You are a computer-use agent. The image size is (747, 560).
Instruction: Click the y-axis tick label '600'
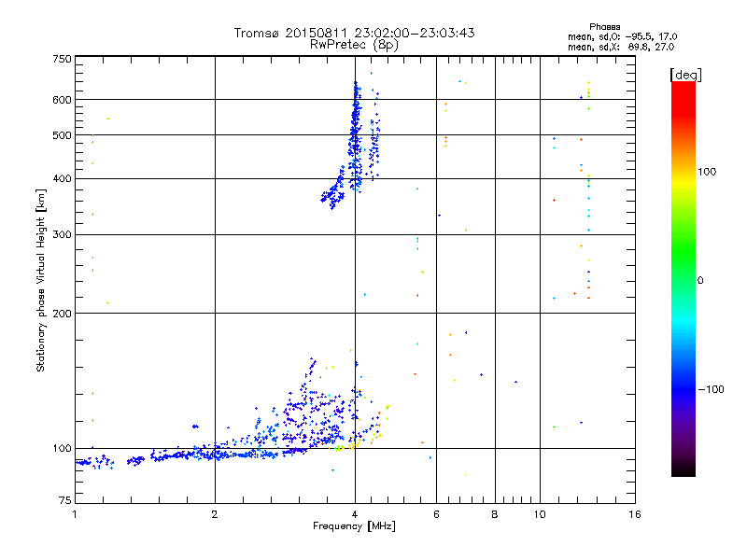coord(63,100)
